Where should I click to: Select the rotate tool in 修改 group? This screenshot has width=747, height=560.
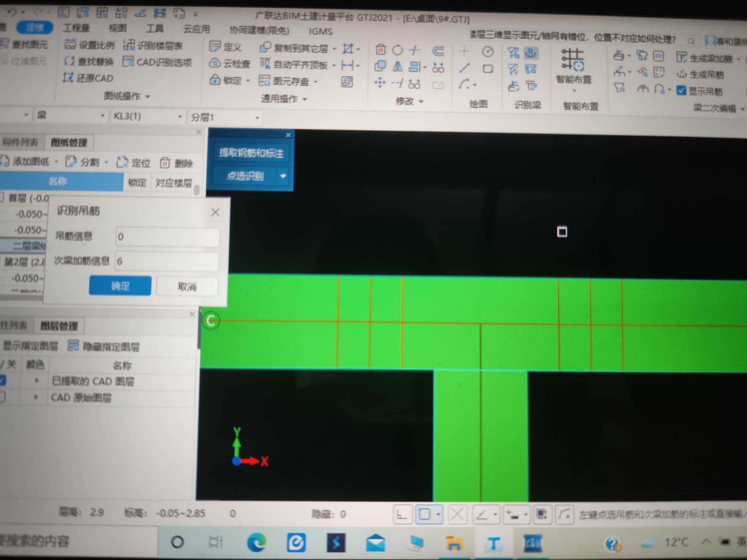pos(397,50)
